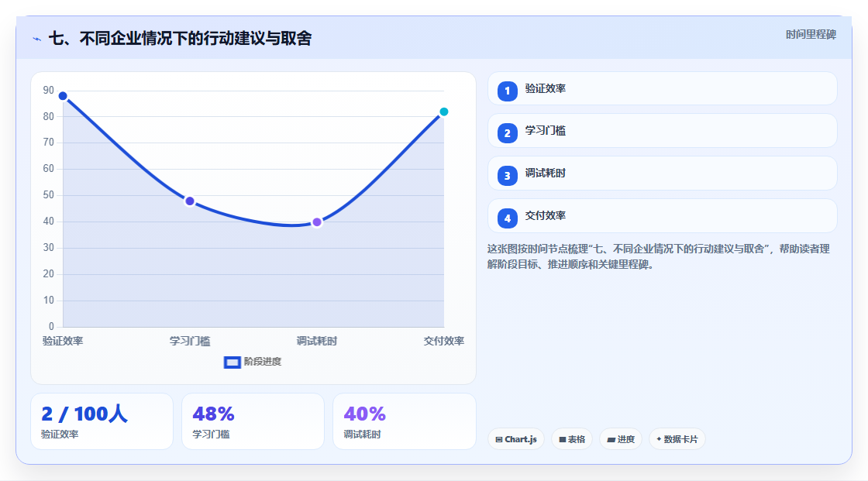Toggle the 阶段进度 legend swatch
Viewport: 868px width, 481px height.
point(232,362)
